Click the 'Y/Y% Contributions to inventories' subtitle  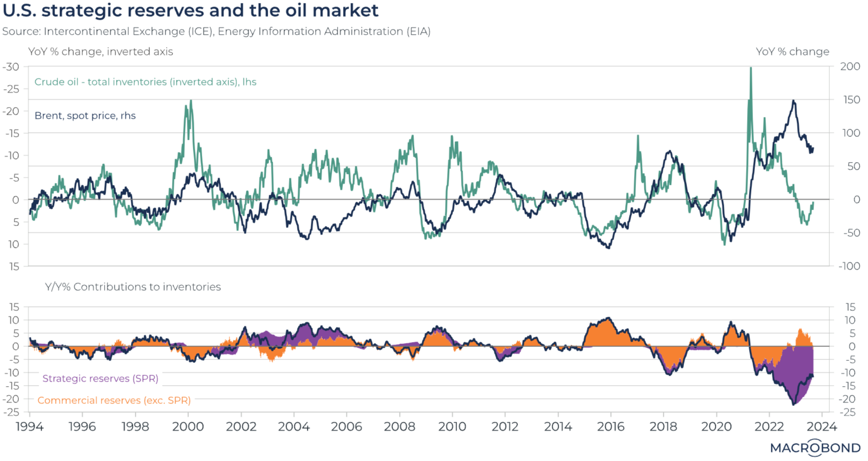click(133, 287)
